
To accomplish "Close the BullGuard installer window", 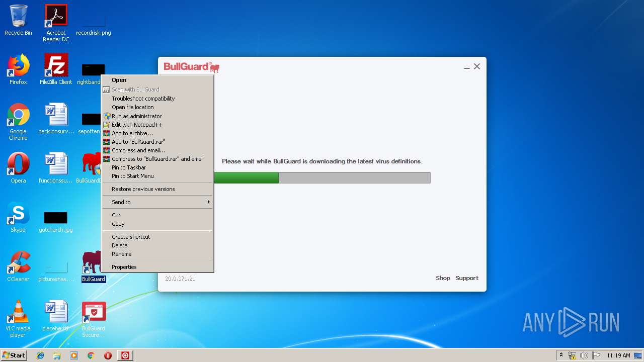I will coord(477,66).
